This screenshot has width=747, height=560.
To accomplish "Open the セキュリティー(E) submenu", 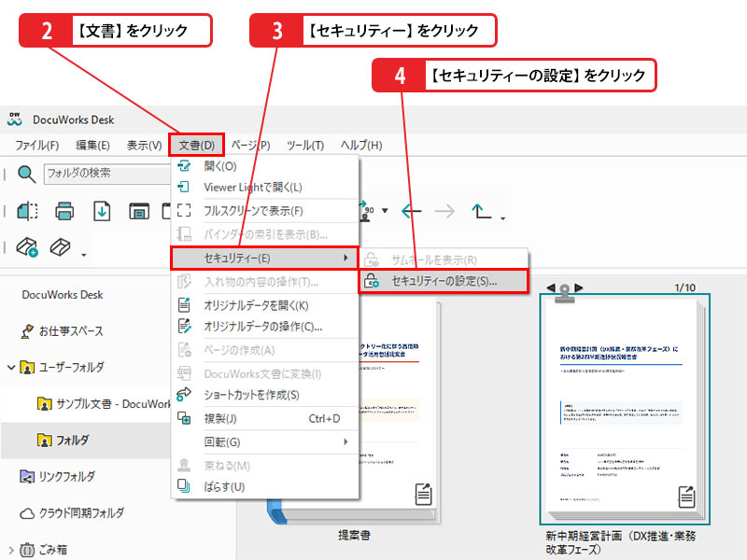I will pyautogui.click(x=264, y=259).
